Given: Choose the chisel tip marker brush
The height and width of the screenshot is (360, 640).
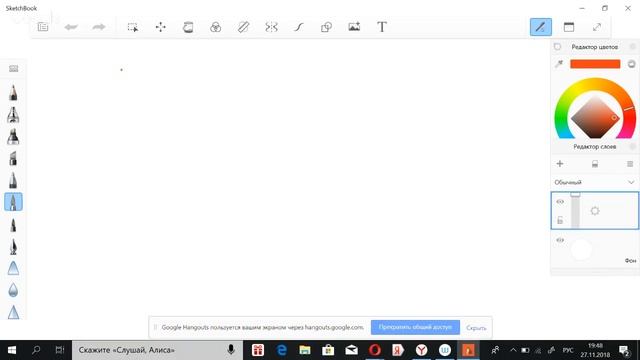Looking at the screenshot, I should click(x=13, y=158).
